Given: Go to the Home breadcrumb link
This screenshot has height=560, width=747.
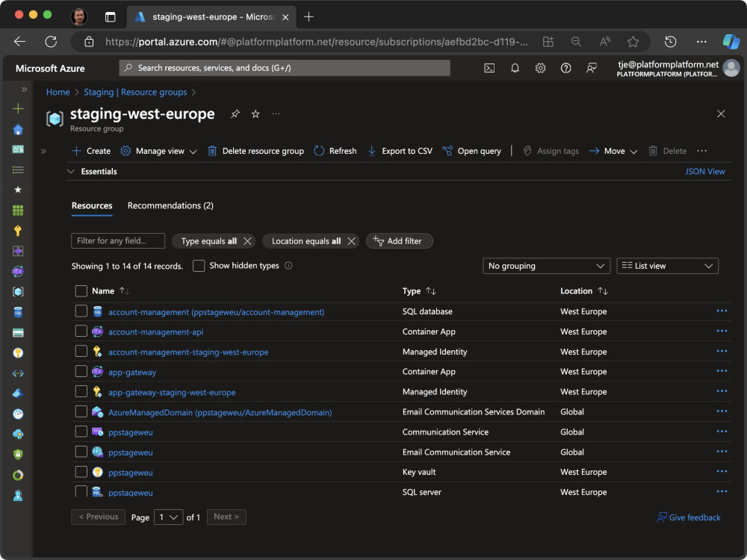Looking at the screenshot, I should [x=58, y=92].
